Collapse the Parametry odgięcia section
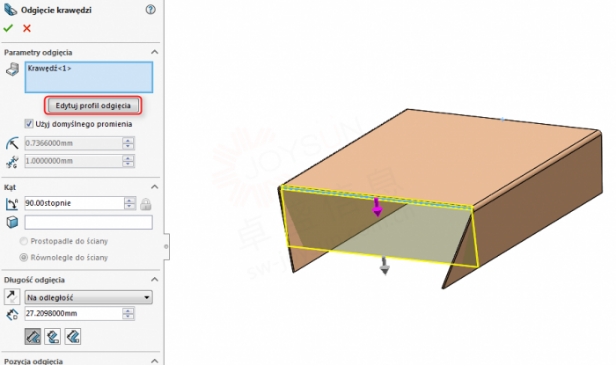The width and height of the screenshot is (616, 366). [x=154, y=52]
